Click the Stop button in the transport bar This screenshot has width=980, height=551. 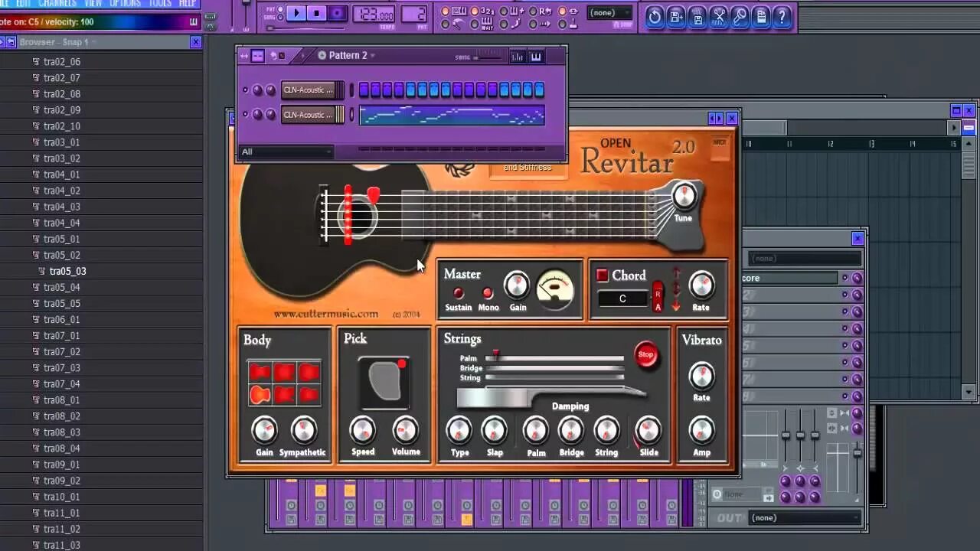[316, 13]
